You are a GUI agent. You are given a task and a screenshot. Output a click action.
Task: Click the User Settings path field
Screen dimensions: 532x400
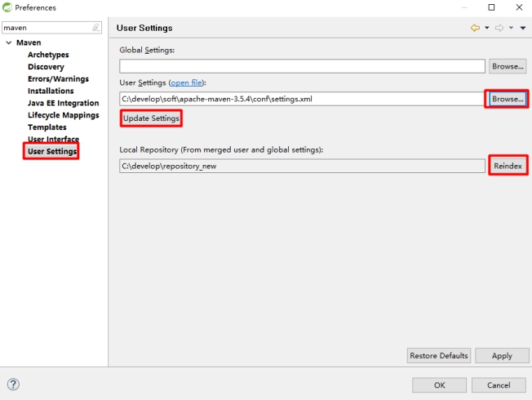(302, 99)
